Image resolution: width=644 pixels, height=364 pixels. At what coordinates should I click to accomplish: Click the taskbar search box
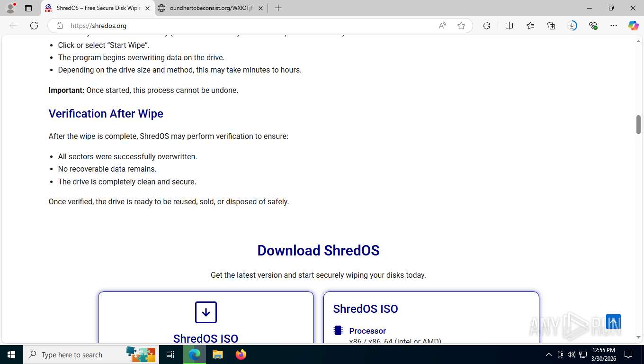tap(90, 355)
